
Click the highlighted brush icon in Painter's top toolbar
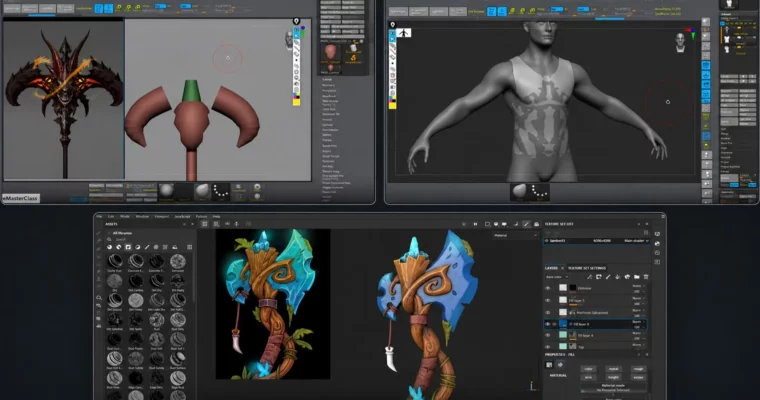[526, 224]
